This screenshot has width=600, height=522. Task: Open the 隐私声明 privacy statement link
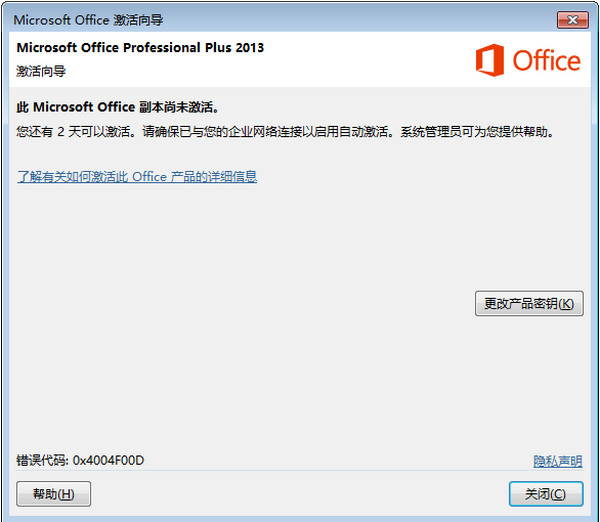[558, 461]
